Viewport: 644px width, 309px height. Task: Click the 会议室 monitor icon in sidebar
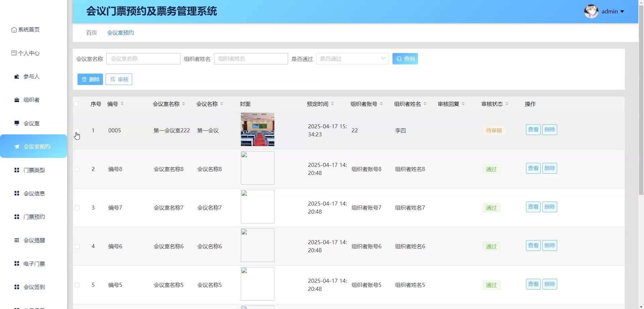coord(17,123)
